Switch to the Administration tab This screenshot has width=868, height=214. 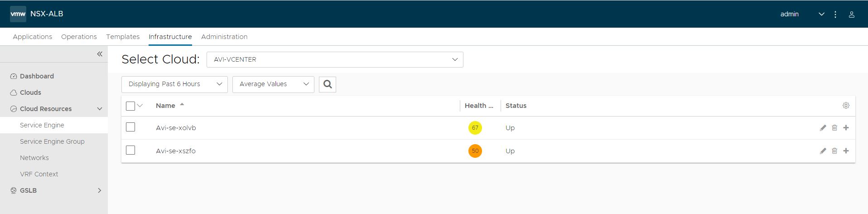[224, 37]
